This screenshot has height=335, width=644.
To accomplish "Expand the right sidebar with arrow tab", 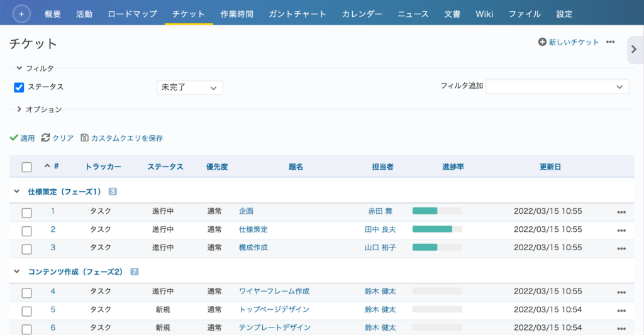I will [634, 50].
